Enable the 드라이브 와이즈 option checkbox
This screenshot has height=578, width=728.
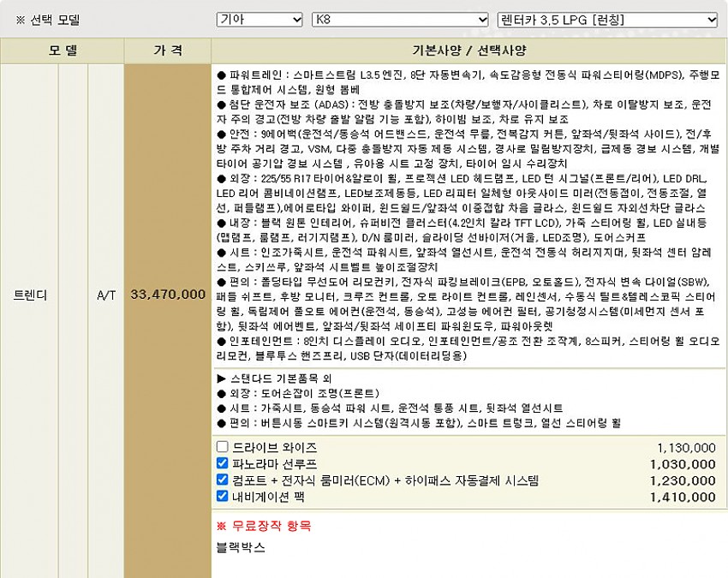[223, 447]
